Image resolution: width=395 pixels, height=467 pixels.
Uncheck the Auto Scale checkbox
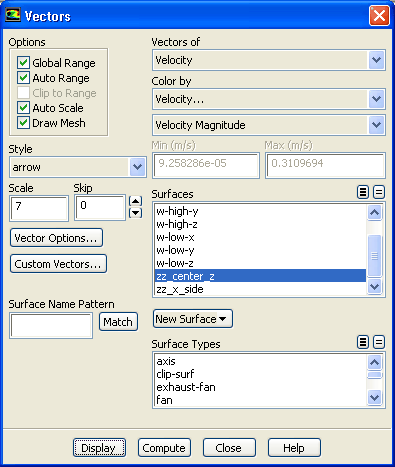point(23,107)
